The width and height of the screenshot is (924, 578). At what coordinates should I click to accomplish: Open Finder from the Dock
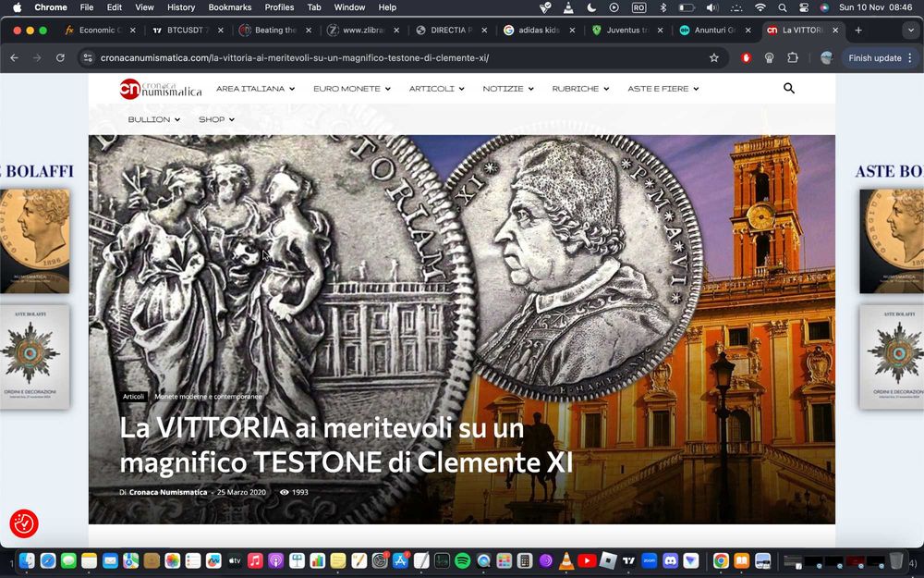pyautogui.click(x=27, y=561)
